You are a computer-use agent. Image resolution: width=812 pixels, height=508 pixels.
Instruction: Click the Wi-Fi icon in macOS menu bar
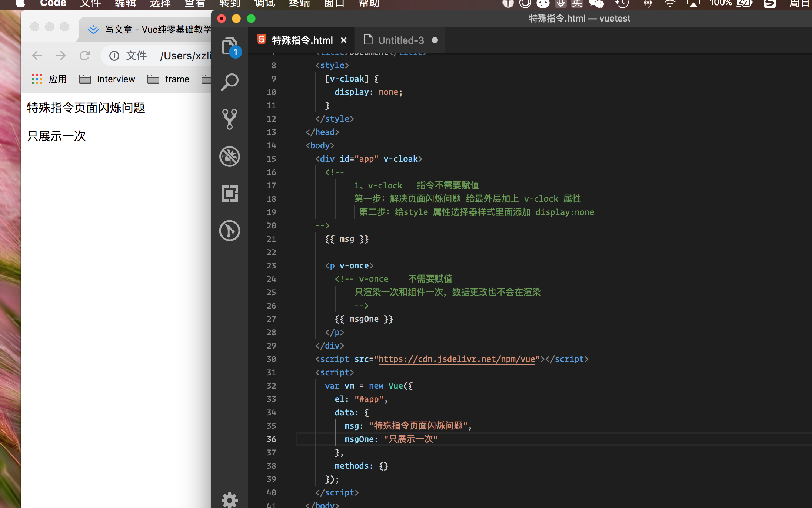[x=670, y=4]
